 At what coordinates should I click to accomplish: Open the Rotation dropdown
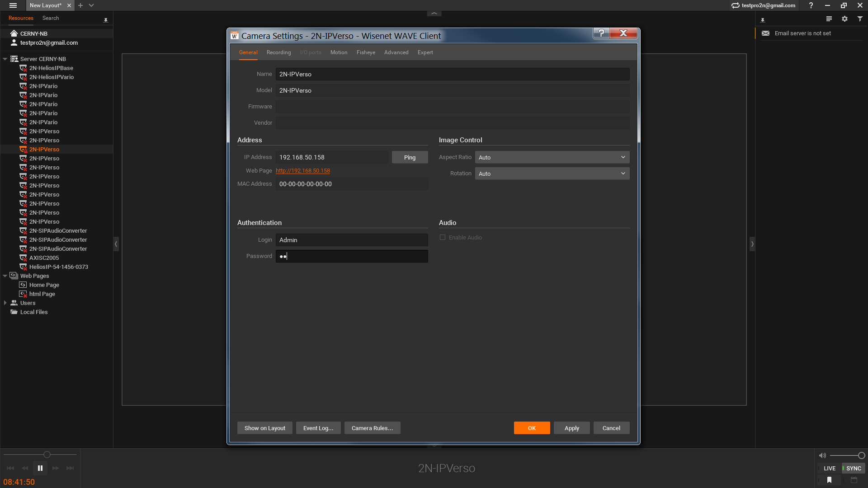click(552, 174)
